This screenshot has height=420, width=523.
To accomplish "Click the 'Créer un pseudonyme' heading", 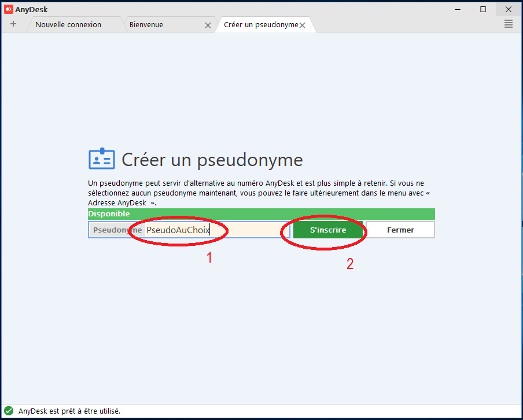I will click(x=212, y=160).
